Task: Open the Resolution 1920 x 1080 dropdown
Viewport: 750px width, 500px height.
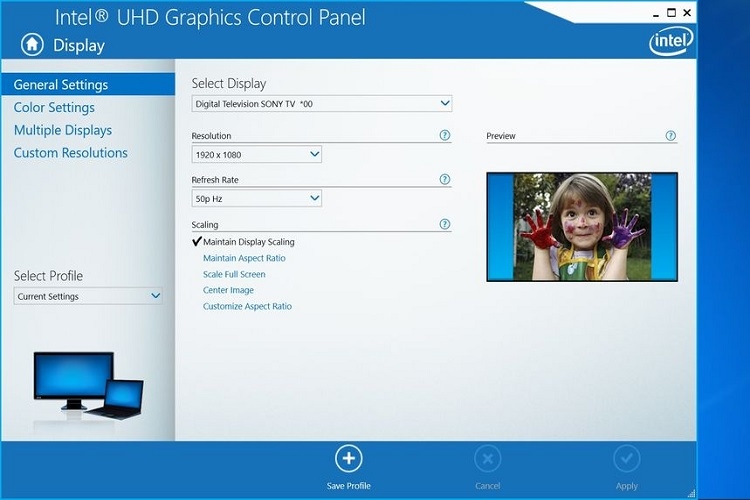Action: (257, 155)
